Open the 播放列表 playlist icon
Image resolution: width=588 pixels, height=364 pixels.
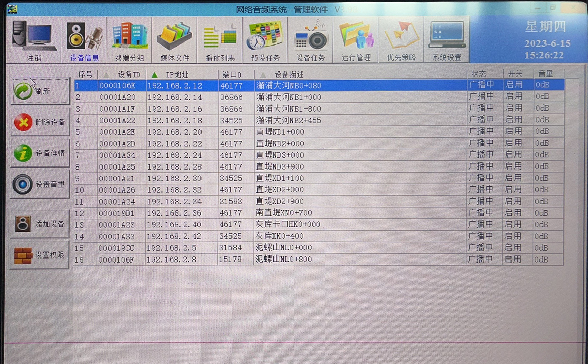(x=220, y=40)
